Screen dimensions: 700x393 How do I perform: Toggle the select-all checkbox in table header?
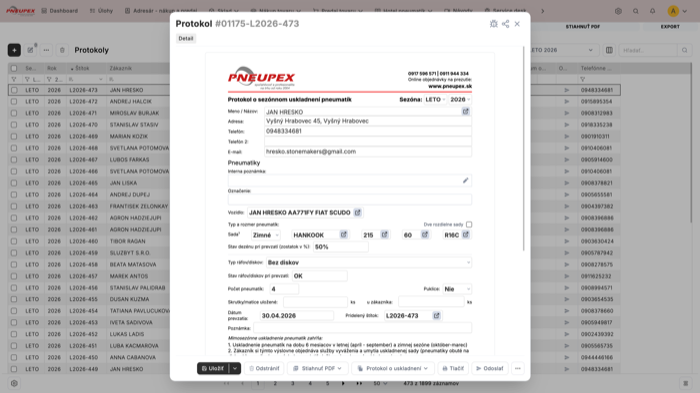[14, 68]
